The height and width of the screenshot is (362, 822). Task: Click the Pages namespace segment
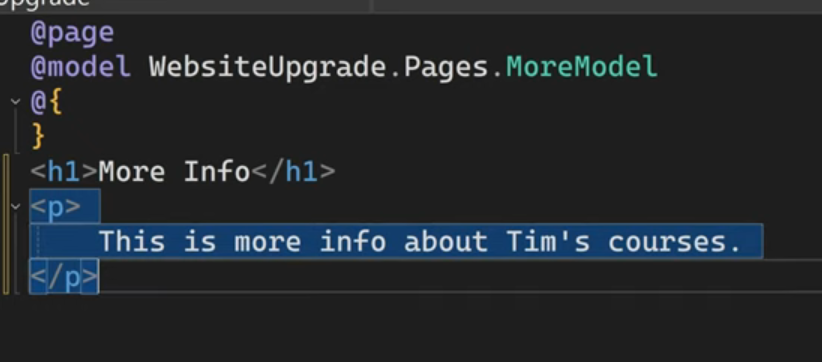(x=446, y=67)
